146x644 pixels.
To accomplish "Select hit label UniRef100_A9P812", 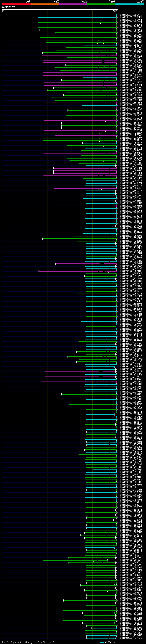I will point(131,80).
